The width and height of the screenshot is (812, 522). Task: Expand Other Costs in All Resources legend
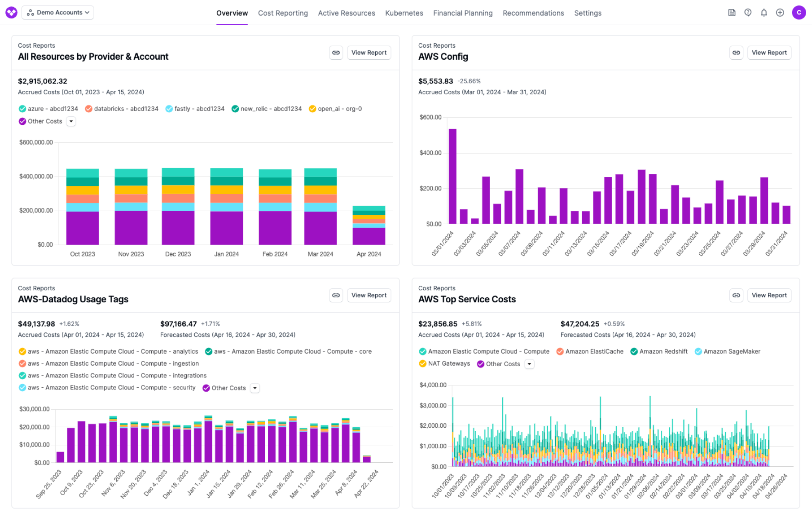71,121
